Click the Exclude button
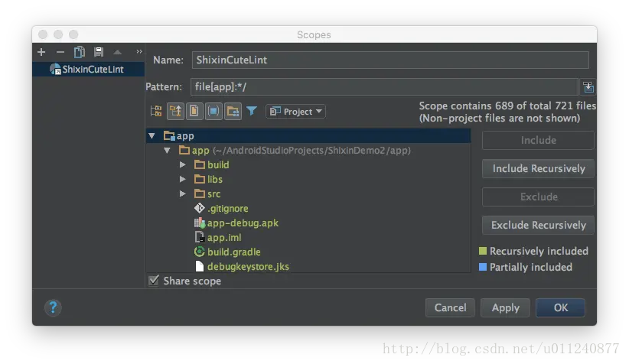This screenshot has width=629, height=364. click(538, 197)
